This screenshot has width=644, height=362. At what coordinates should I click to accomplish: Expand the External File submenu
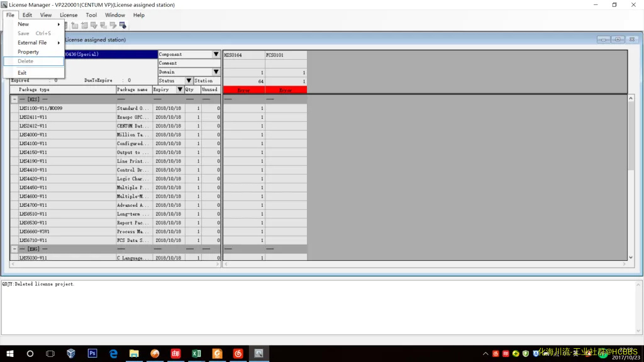pyautogui.click(x=34, y=43)
